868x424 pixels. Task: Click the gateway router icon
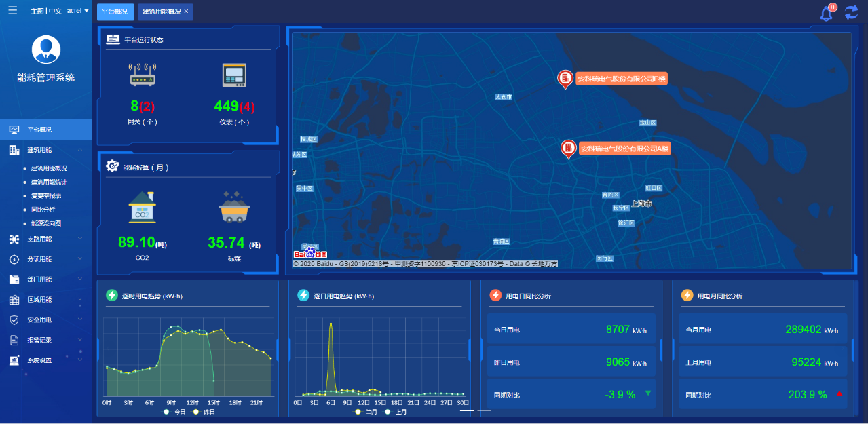click(143, 75)
